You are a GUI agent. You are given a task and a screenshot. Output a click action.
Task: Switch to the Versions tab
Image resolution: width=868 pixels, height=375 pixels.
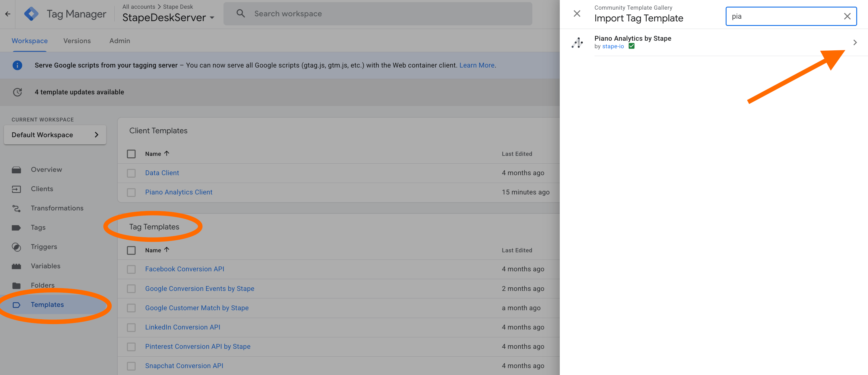77,41
